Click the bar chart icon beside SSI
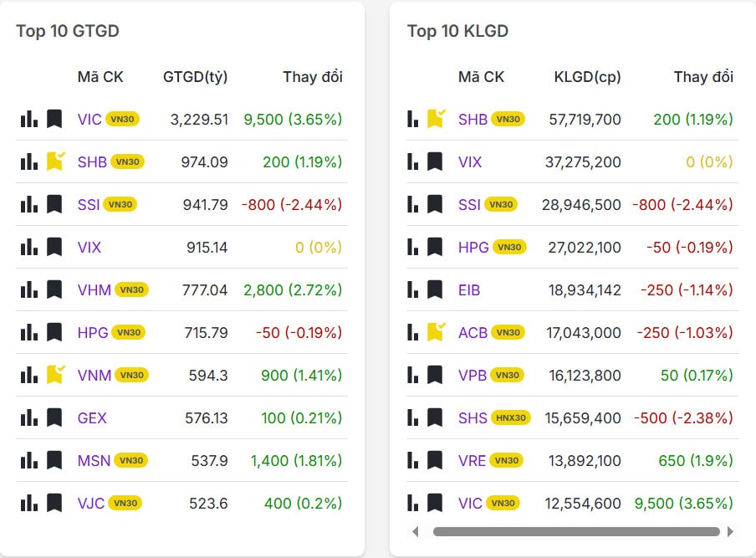Screen dimensions: 756x558 (28, 204)
